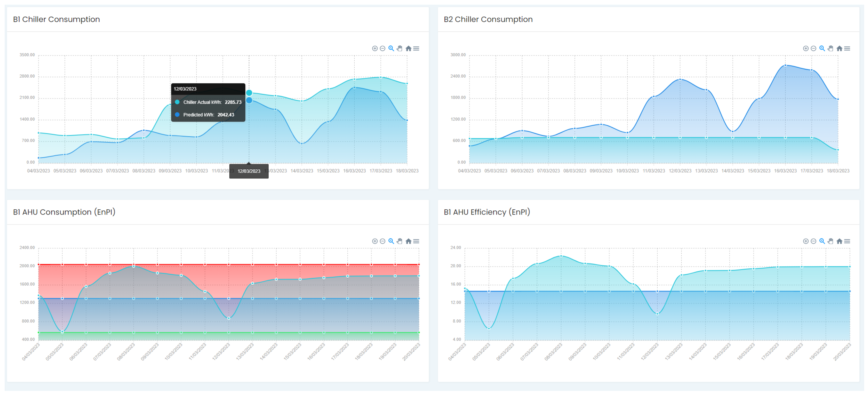Click 12/03/2023 actual kWh marker in B1 Chiller

click(249, 93)
